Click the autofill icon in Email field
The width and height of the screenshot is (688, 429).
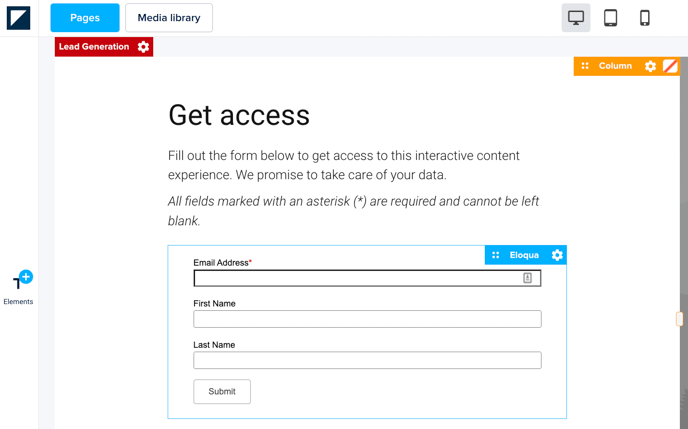click(527, 278)
